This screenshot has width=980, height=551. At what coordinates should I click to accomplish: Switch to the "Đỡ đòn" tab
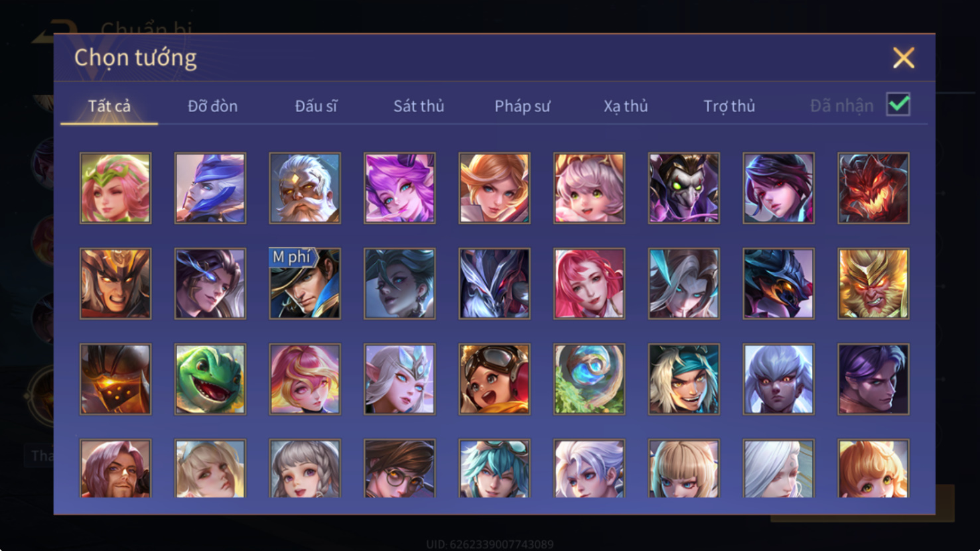click(212, 106)
